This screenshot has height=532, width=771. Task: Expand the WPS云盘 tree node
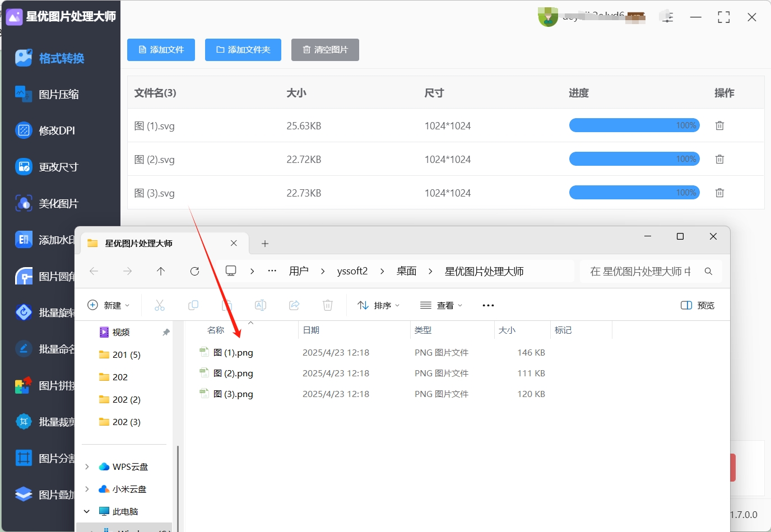coord(87,466)
